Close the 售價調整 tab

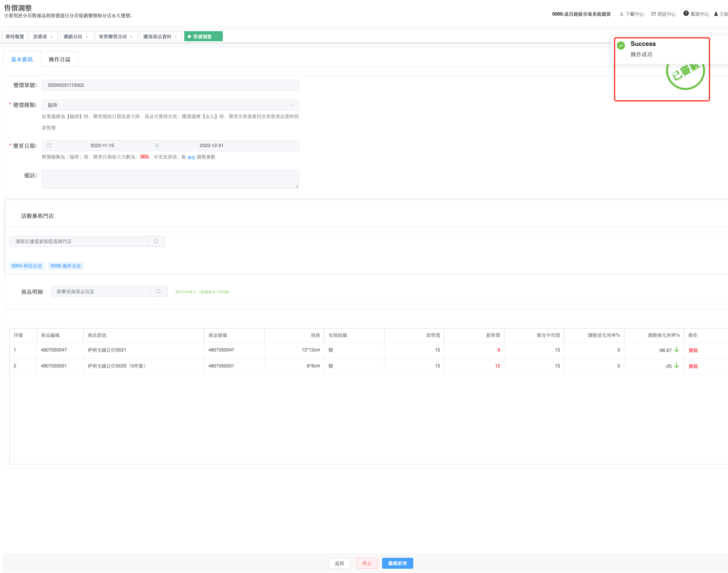point(216,37)
